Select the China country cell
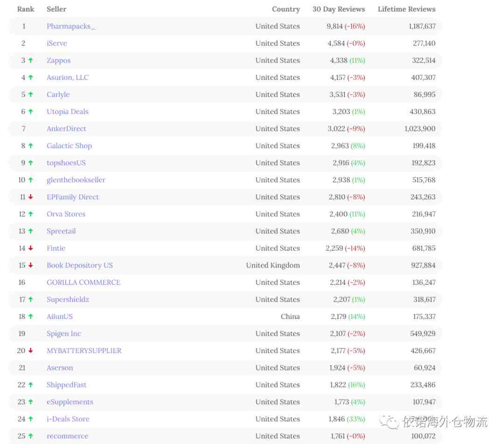The height and width of the screenshot is (444, 504). [x=290, y=317]
